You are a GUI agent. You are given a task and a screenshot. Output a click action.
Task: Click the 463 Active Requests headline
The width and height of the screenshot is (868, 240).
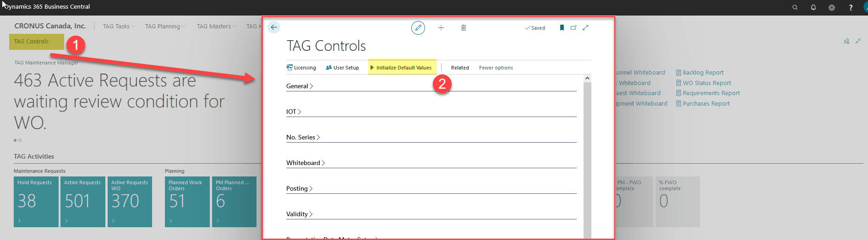(x=119, y=101)
